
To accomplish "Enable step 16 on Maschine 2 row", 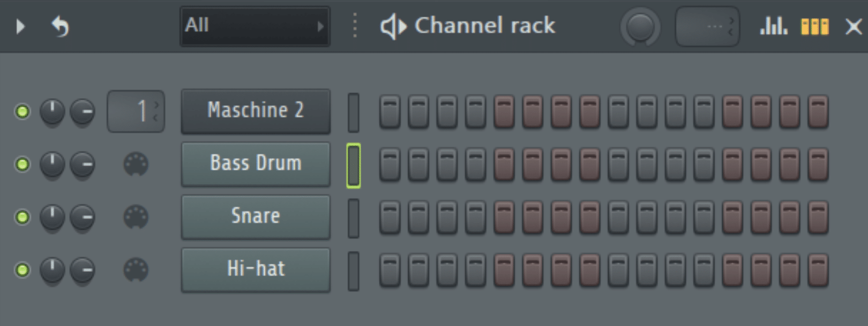I will 818,112.
